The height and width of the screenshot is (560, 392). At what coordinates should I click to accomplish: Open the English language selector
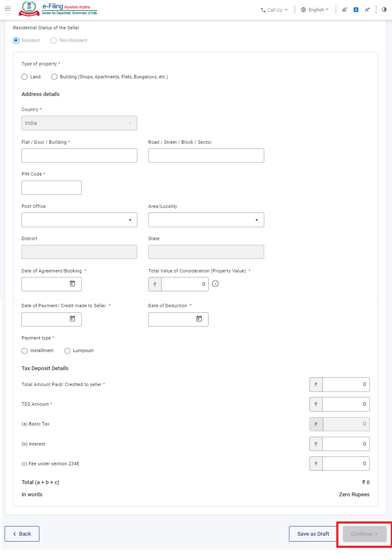(x=315, y=9)
